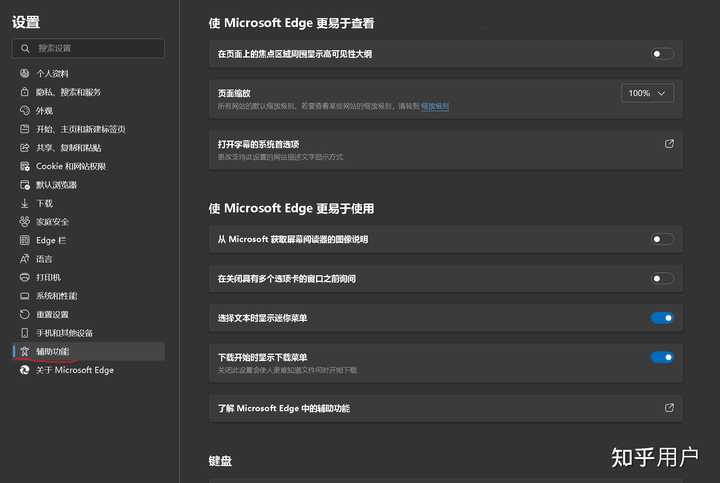Click external-link icon for 了解 Microsoft Edge 中的辅助功能
Screen dimensions: 720x483
coord(669,407)
